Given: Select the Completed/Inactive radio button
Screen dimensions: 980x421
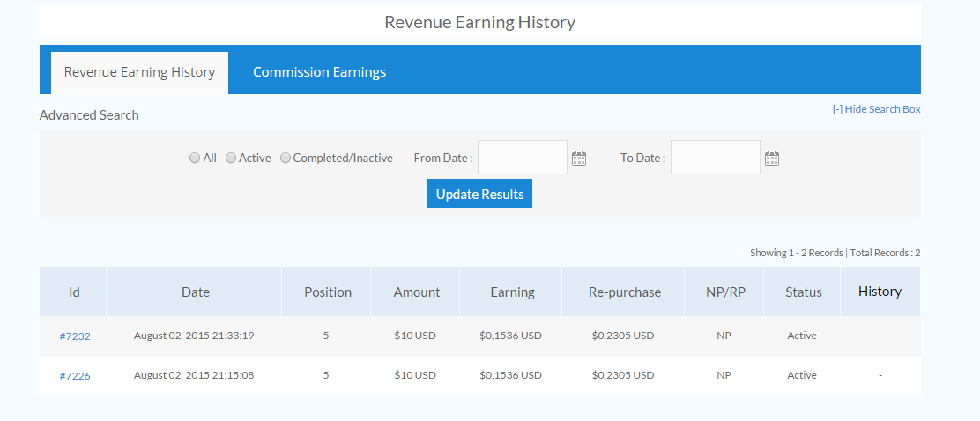Looking at the screenshot, I should click(286, 159).
